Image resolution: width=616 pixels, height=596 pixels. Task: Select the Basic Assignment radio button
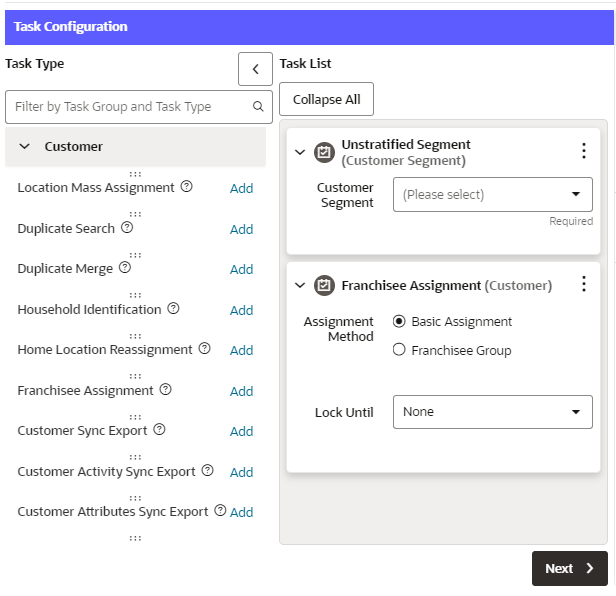[x=399, y=321]
